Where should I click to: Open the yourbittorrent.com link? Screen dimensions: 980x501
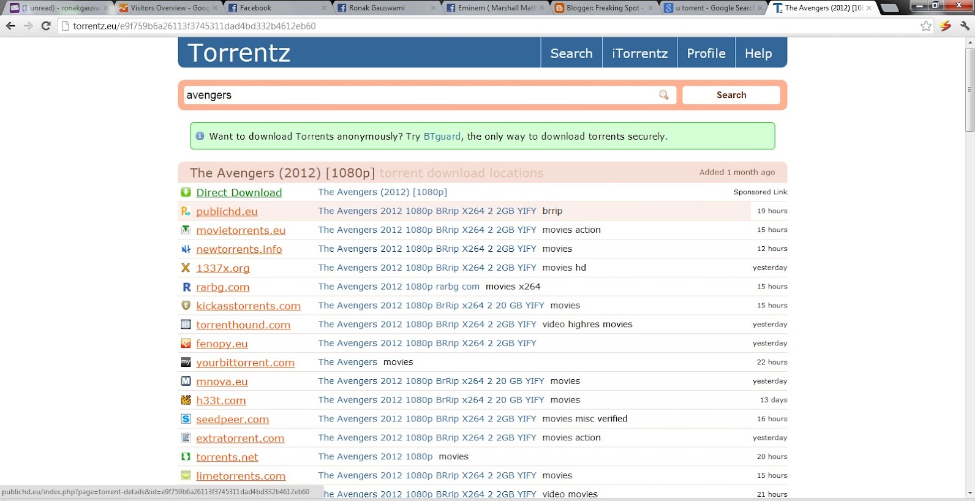click(x=245, y=363)
